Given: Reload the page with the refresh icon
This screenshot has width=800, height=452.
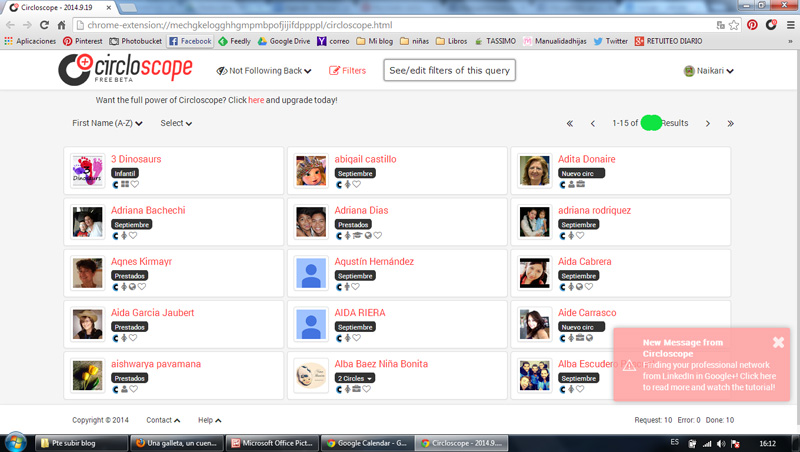Looking at the screenshot, I should pos(44,25).
